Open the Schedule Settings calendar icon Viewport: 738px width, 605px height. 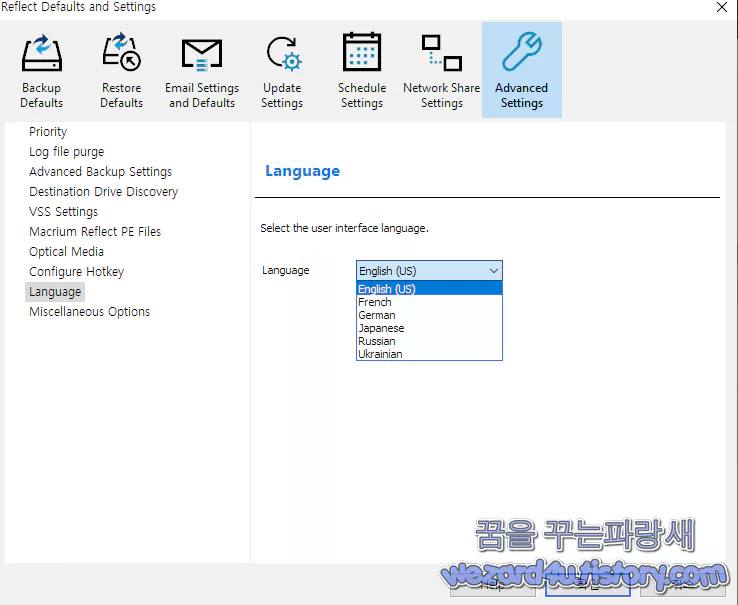point(361,52)
